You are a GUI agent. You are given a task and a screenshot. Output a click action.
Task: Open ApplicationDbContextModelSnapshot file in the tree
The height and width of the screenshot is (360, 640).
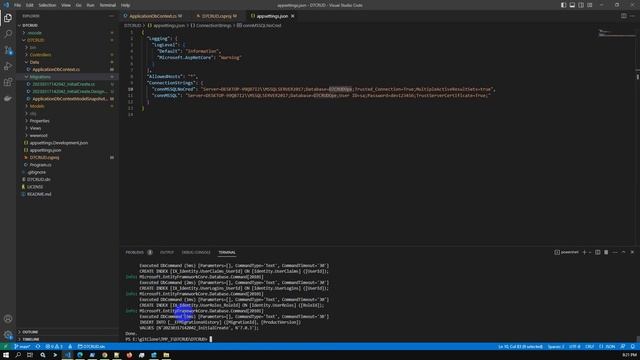pos(67,99)
